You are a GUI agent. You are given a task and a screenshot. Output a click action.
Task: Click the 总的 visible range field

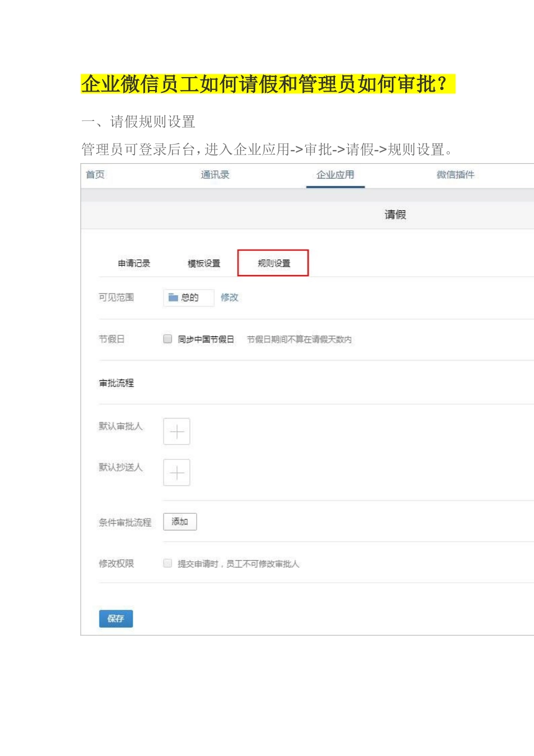[x=188, y=298]
